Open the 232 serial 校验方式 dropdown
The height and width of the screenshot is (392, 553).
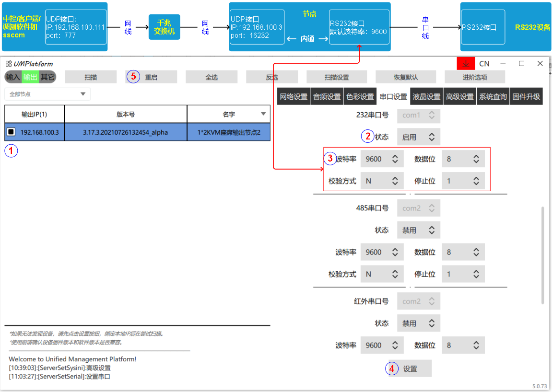(x=382, y=181)
